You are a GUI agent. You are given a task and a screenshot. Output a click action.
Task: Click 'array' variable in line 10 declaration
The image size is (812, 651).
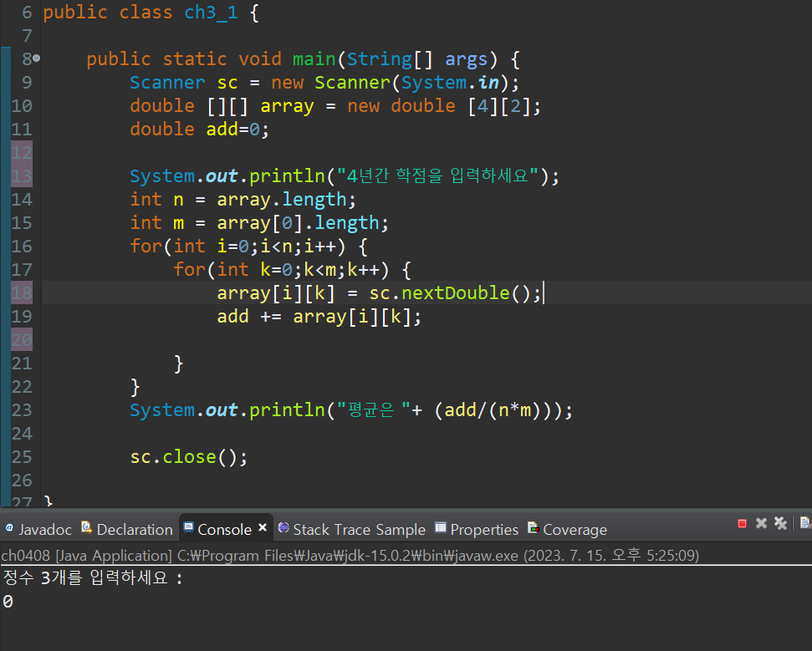coord(287,106)
